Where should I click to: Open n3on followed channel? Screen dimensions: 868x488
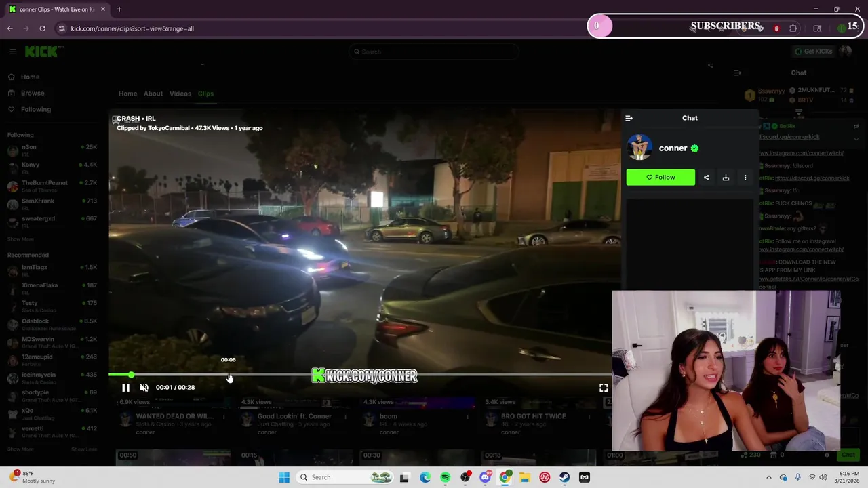[x=52, y=150]
